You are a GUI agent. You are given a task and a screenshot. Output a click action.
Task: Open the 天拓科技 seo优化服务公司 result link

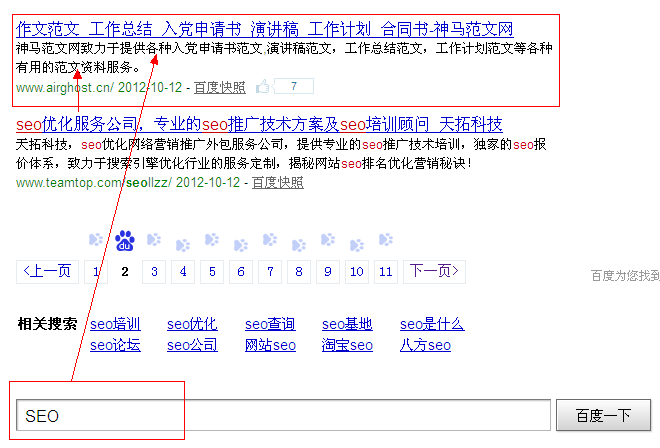(x=259, y=124)
